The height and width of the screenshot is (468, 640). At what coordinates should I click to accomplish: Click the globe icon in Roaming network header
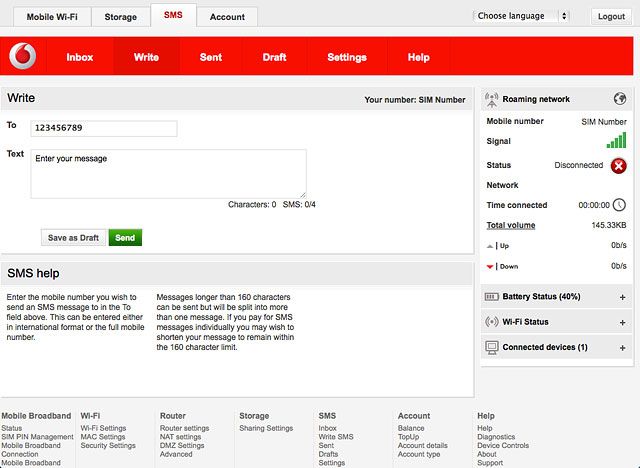tap(620, 98)
